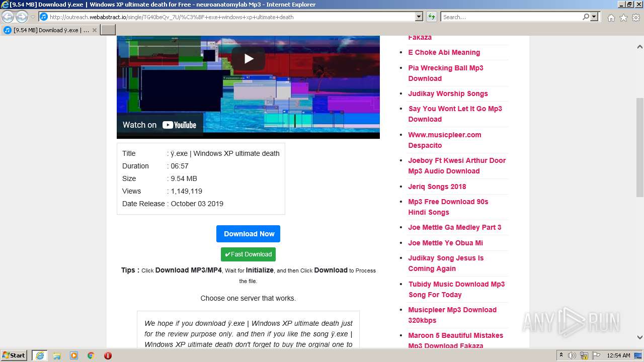Open Musicpleer Mp3 Download 320kbps link

pyautogui.click(x=452, y=315)
